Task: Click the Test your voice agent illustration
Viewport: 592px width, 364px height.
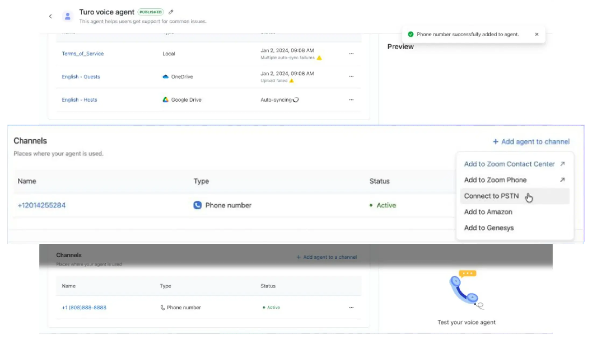Action: (x=467, y=290)
